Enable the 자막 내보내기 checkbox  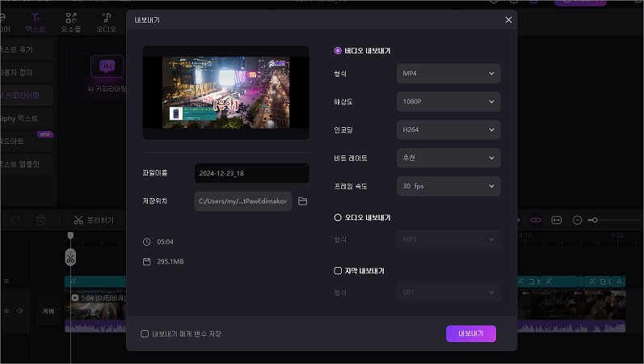338,271
